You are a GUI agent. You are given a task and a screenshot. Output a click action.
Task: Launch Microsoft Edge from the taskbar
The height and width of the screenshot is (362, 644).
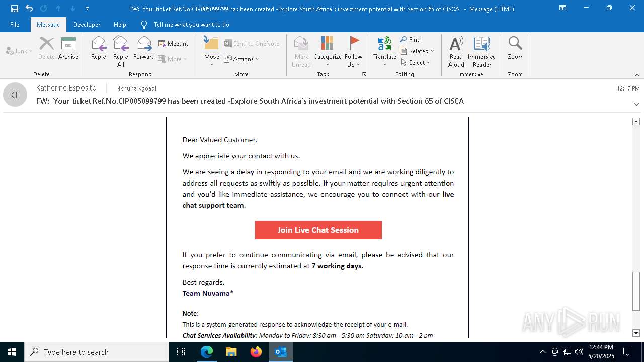click(207, 352)
